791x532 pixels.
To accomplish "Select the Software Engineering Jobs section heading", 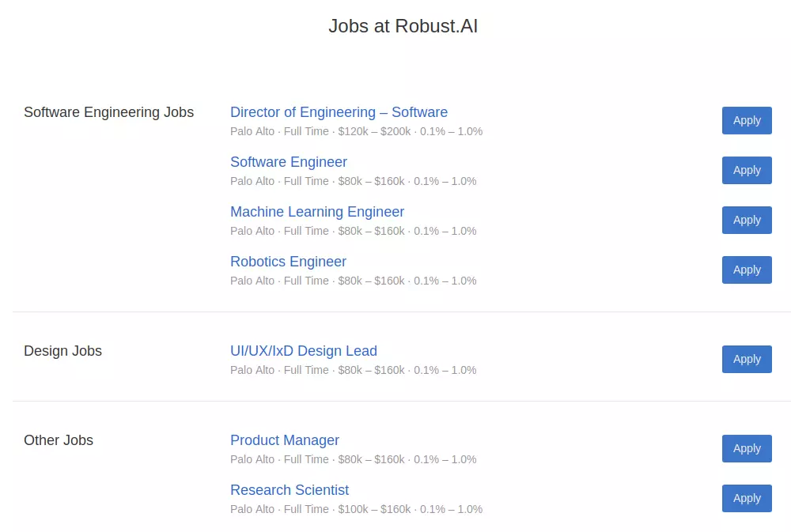I will coord(108,112).
